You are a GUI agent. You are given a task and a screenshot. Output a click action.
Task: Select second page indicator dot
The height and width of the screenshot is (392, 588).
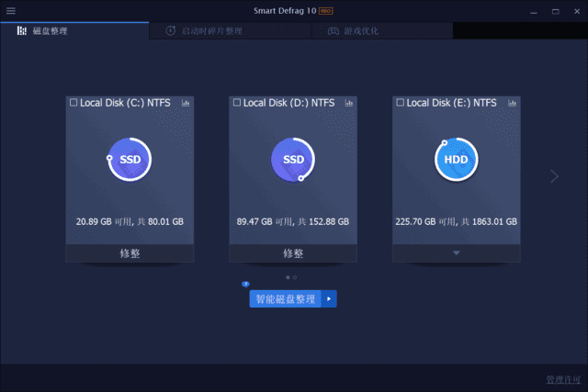(x=295, y=277)
